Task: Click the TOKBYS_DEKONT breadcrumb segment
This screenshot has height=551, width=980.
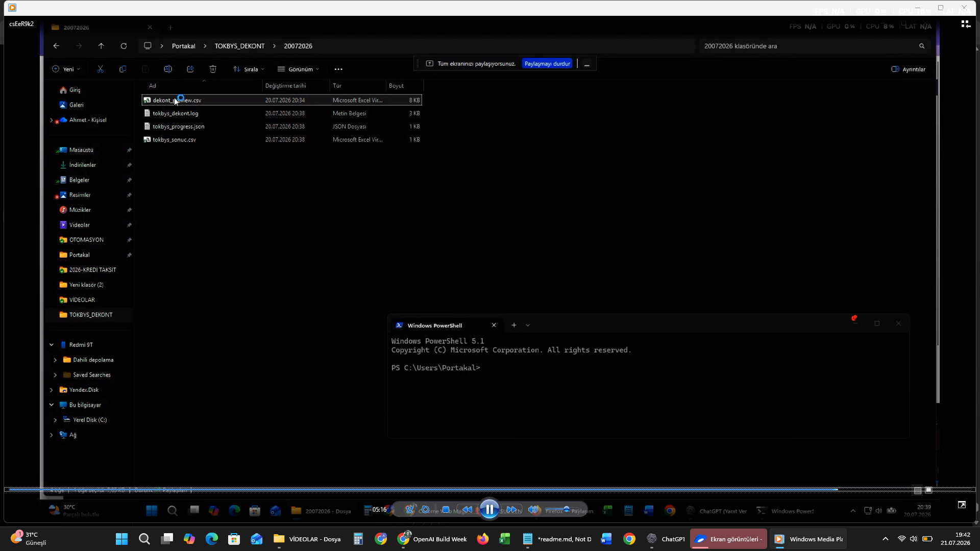Action: click(239, 46)
